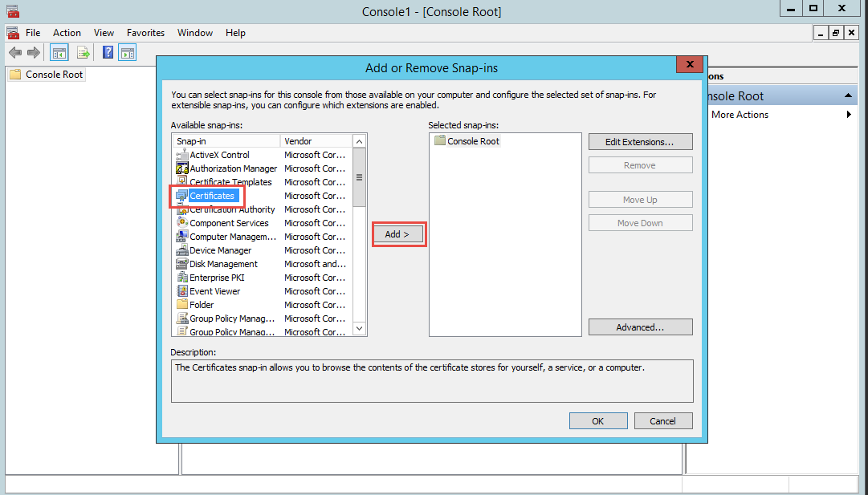Close the Add or Remove Snap-ins dialog

690,65
